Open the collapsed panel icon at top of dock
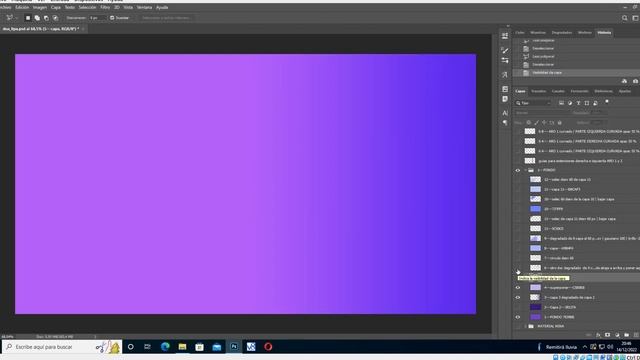640x360 pixels. point(505,36)
